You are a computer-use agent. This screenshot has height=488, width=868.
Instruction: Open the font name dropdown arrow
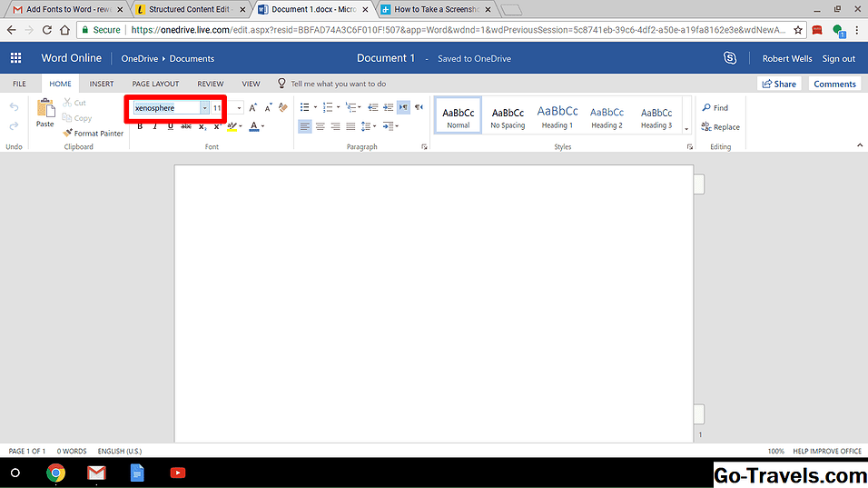click(x=204, y=107)
